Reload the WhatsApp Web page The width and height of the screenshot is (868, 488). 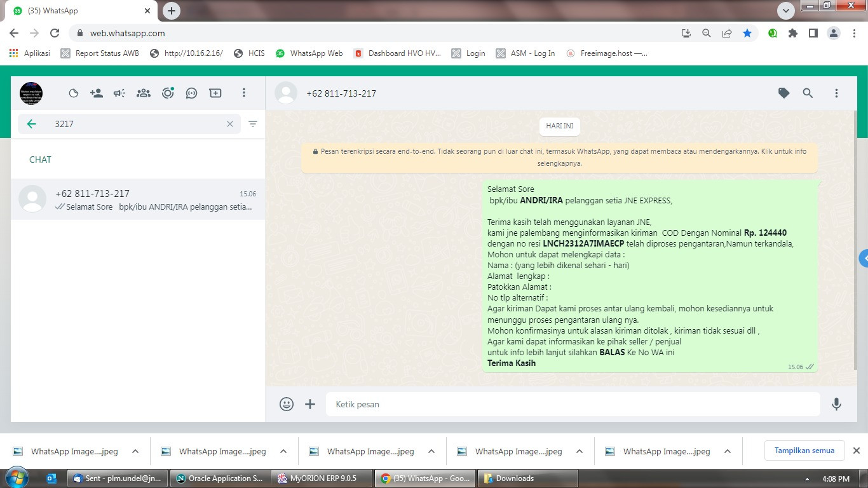pyautogui.click(x=55, y=33)
